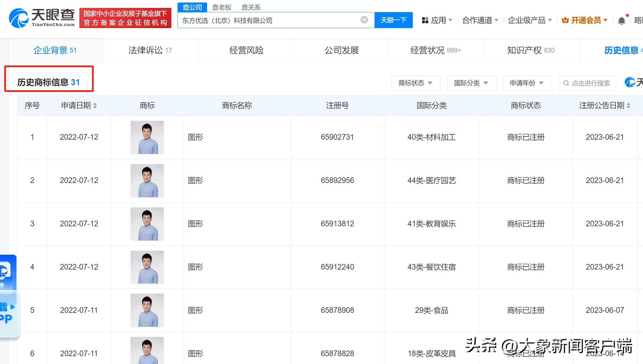
Task: Click registration number 65902731
Action: pyautogui.click(x=337, y=137)
